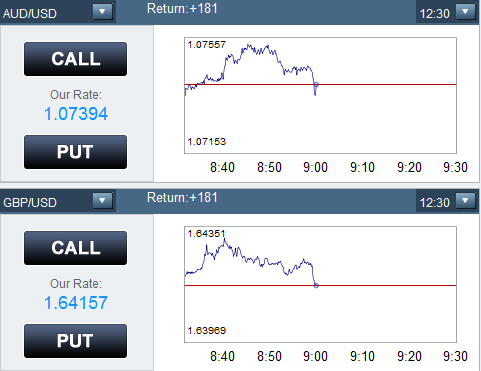Click the Return:+181 label in GBP/USD header
The height and width of the screenshot is (371, 481).
point(182,197)
